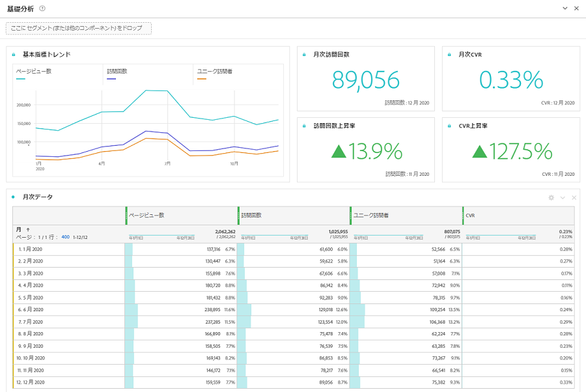Select ページビュー数 legend in trend chart
Viewport: 586px width, 392px height.
coord(34,72)
